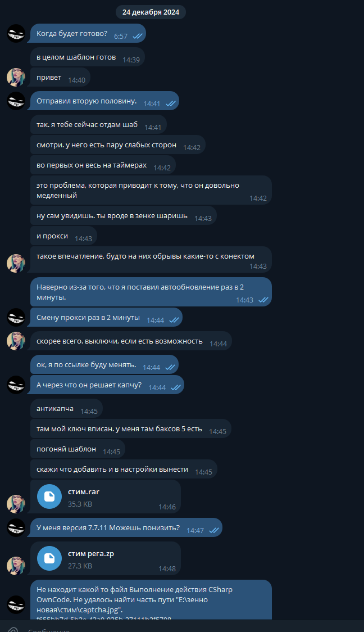The height and width of the screenshot is (632, 364).
Task: Click dark avatar beside 'Отправил вторую половину.'
Action: pos(16,101)
